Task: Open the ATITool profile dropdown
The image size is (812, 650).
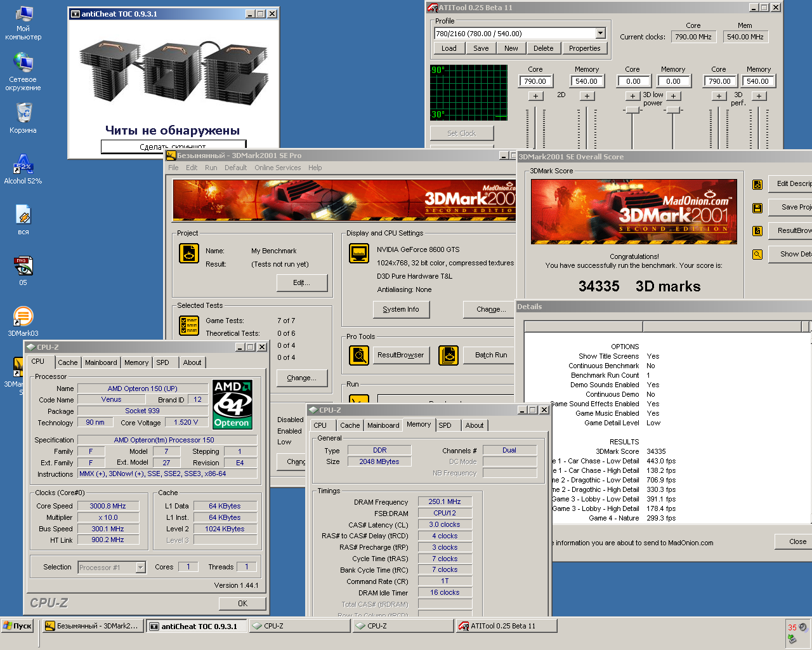Action: click(600, 34)
